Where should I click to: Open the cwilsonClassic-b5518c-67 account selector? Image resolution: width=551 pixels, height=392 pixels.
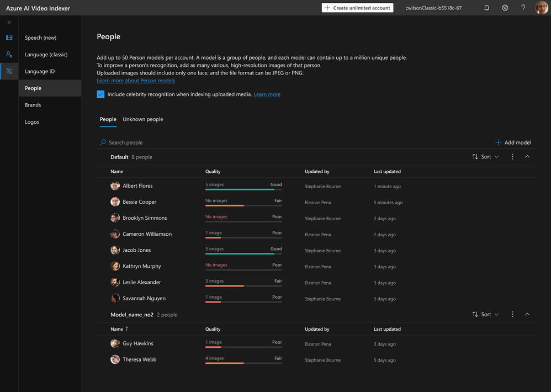pos(433,8)
